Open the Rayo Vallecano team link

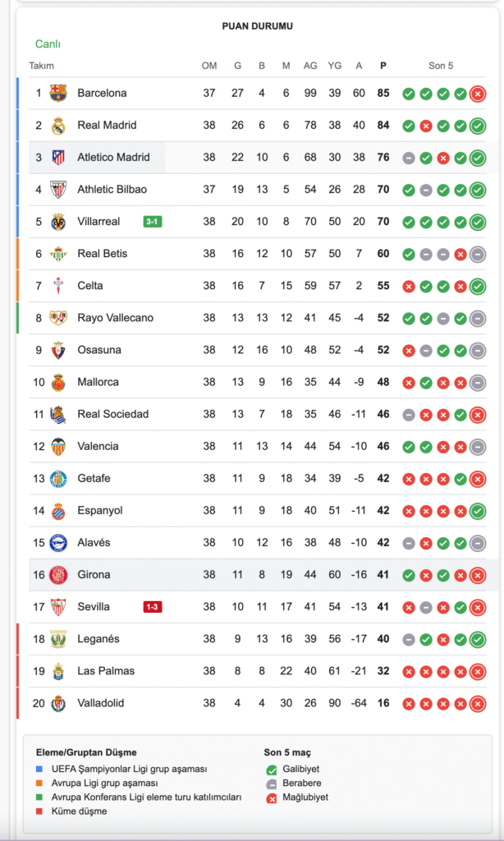115,318
